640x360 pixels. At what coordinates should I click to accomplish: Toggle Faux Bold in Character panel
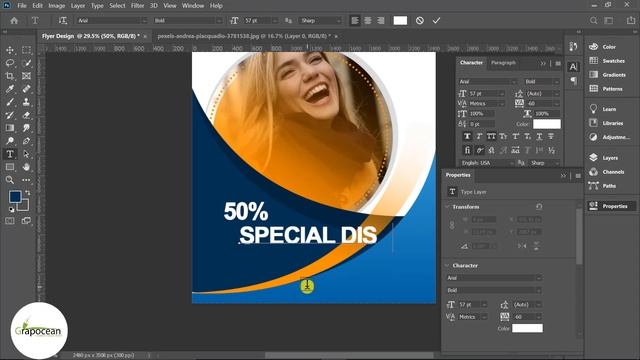pos(467,136)
